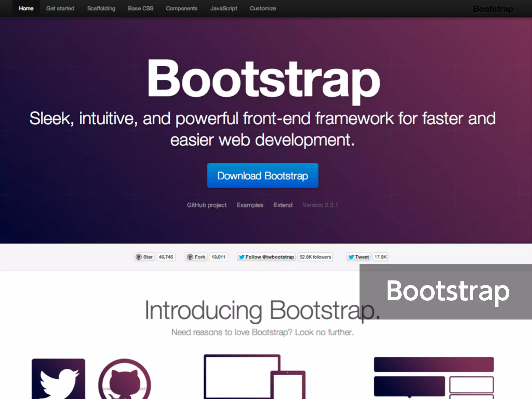Click Follow @twbootstrap button

tap(266, 257)
